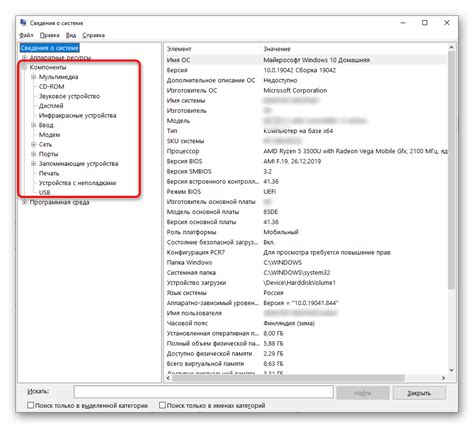474x428 pixels.
Task: Click the Искать search input field
Action: click(x=204, y=392)
